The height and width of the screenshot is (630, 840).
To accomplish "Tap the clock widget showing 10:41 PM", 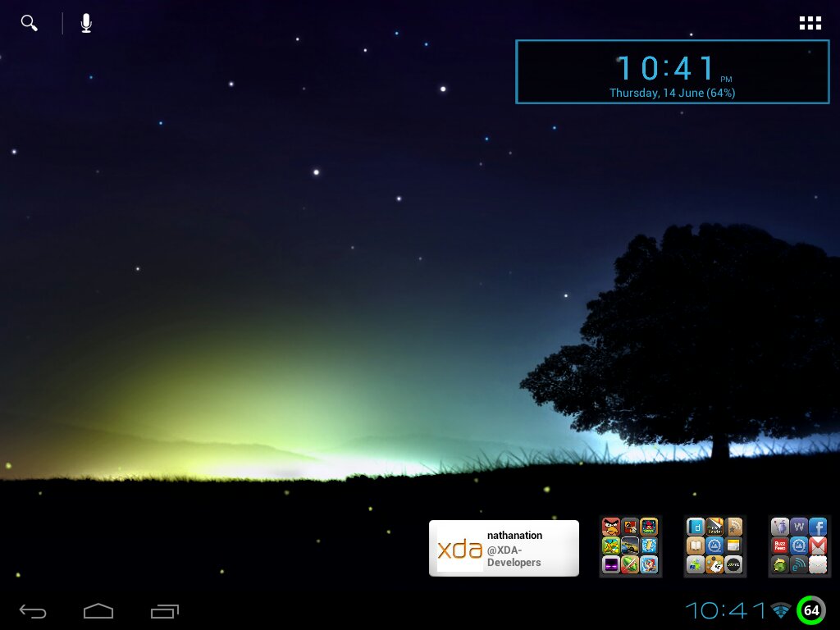I will pos(672,70).
